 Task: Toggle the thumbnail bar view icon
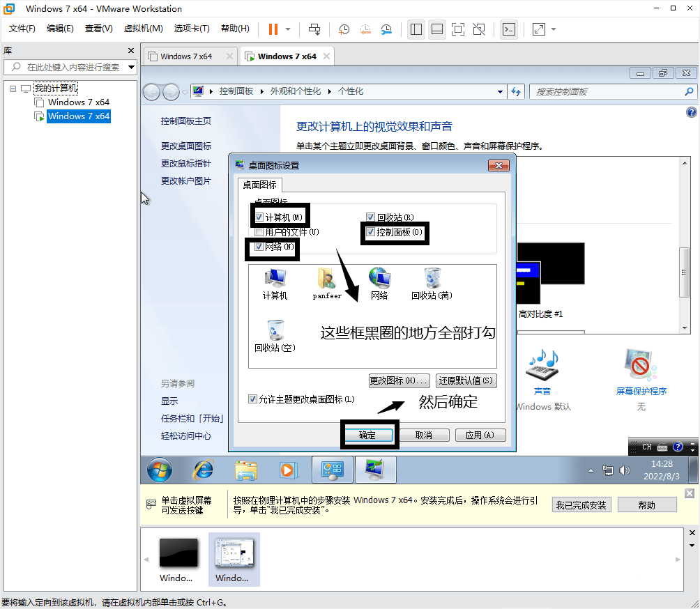coord(437,29)
